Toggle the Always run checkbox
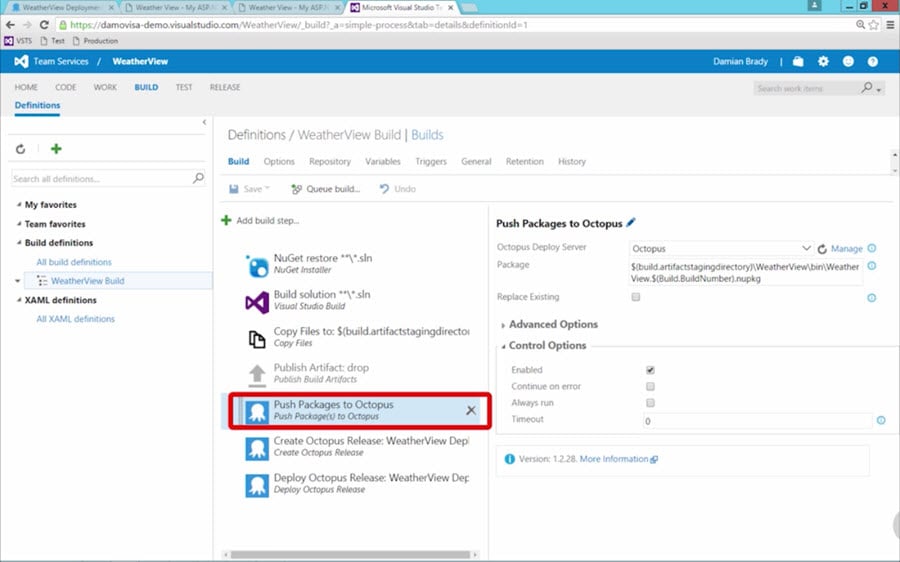 (x=650, y=403)
